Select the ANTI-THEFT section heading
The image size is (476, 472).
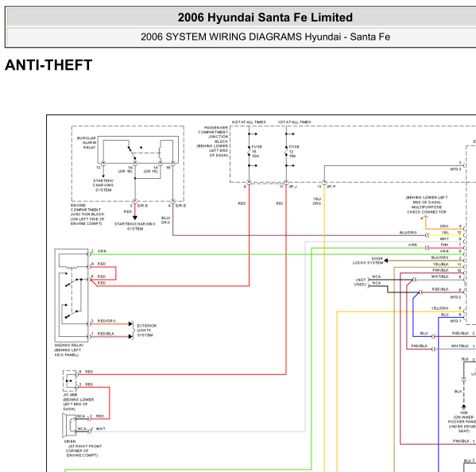[48, 65]
